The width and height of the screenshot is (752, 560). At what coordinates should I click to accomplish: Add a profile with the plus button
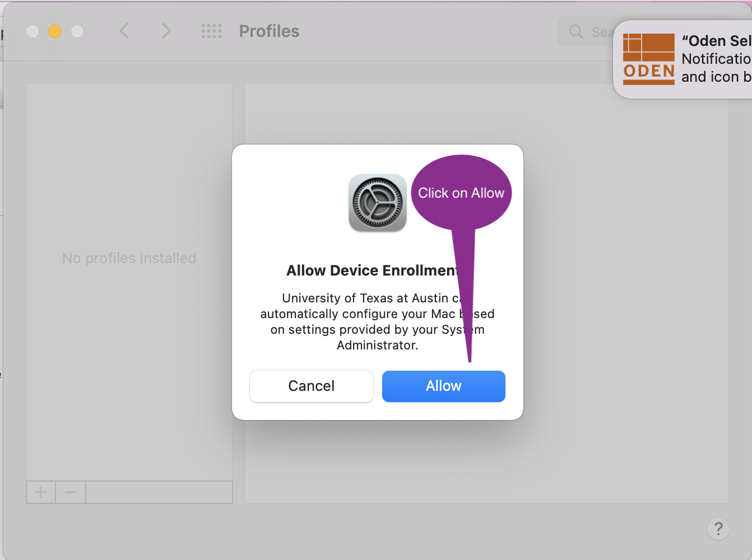41,492
